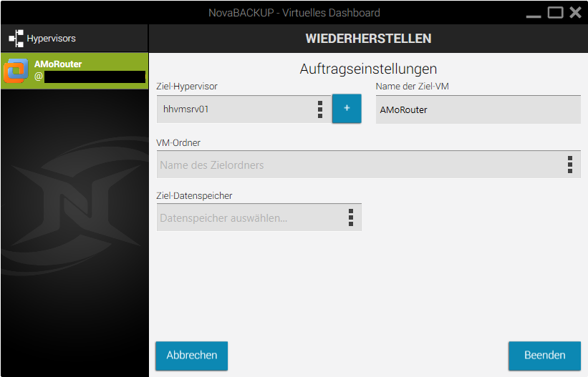Click the Auftragseinstellungen heading
The width and height of the screenshot is (588, 377).
[x=368, y=69]
